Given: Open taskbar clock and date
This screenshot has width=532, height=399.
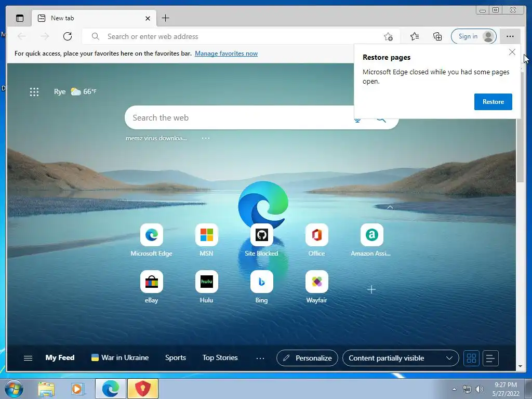Looking at the screenshot, I should [x=506, y=389].
